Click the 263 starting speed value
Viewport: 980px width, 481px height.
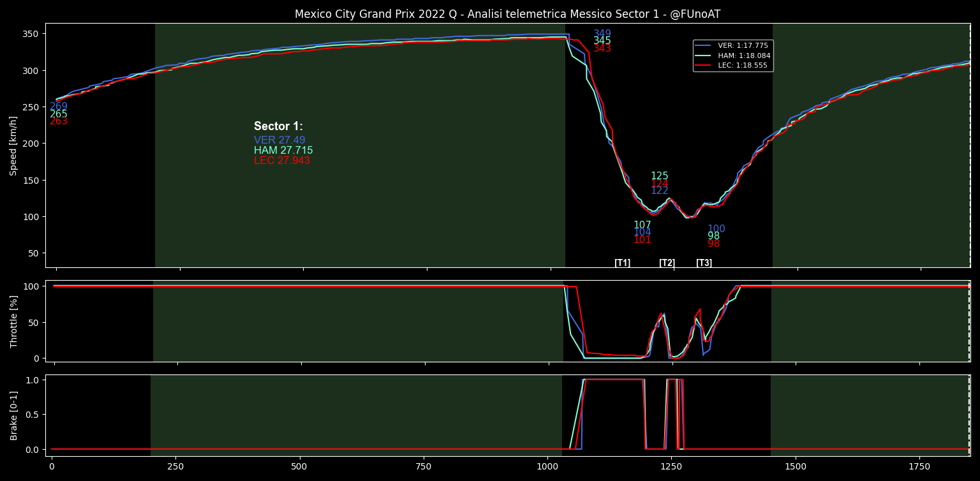coord(59,121)
